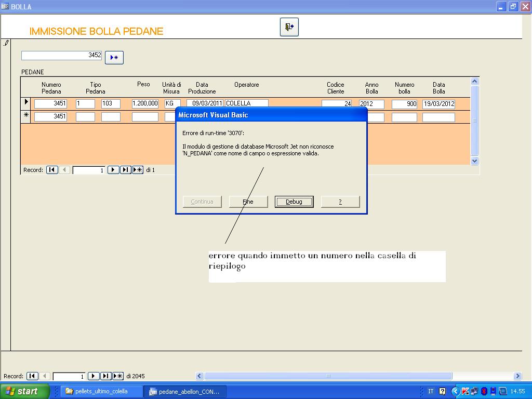Click the Operatore column header

click(x=247, y=85)
